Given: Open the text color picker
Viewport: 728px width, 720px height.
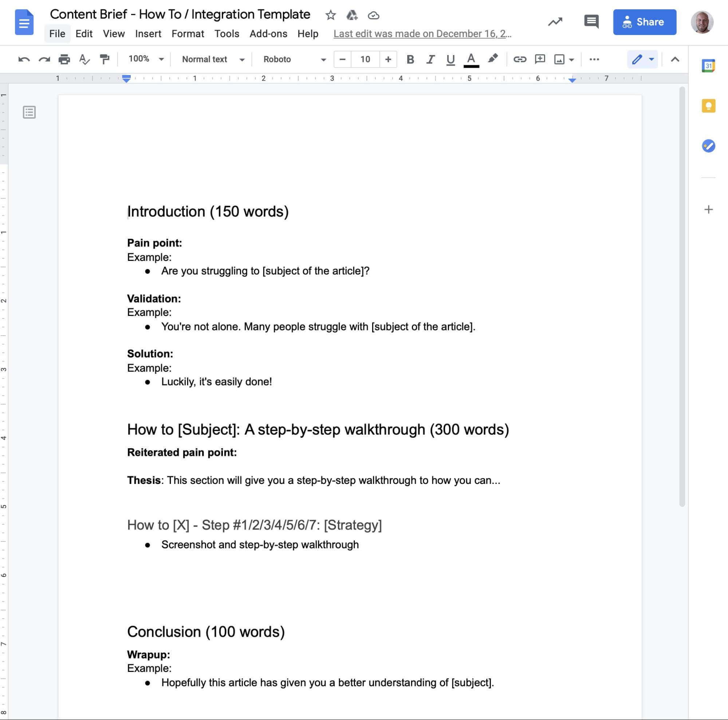Looking at the screenshot, I should tap(471, 59).
